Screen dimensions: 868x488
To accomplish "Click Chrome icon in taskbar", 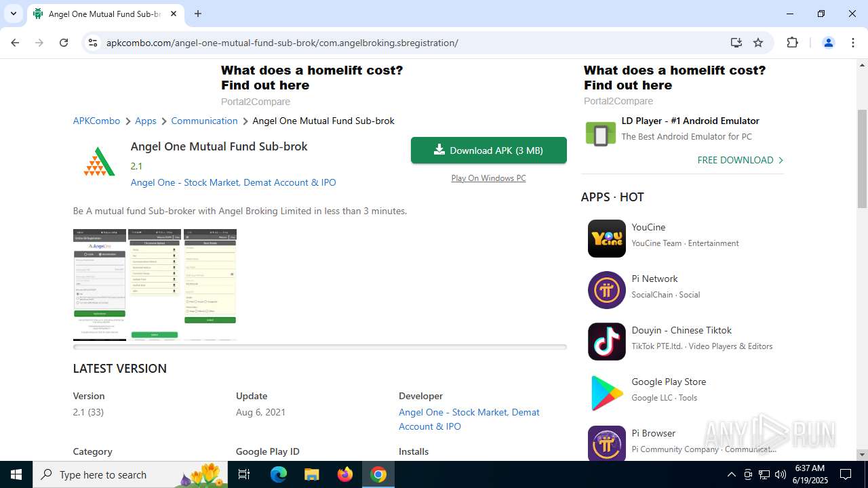I will click(378, 474).
